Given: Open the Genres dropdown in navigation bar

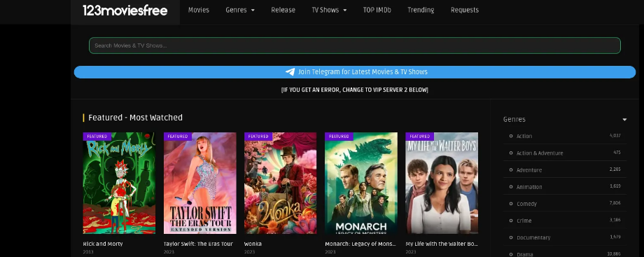Looking at the screenshot, I should [240, 10].
